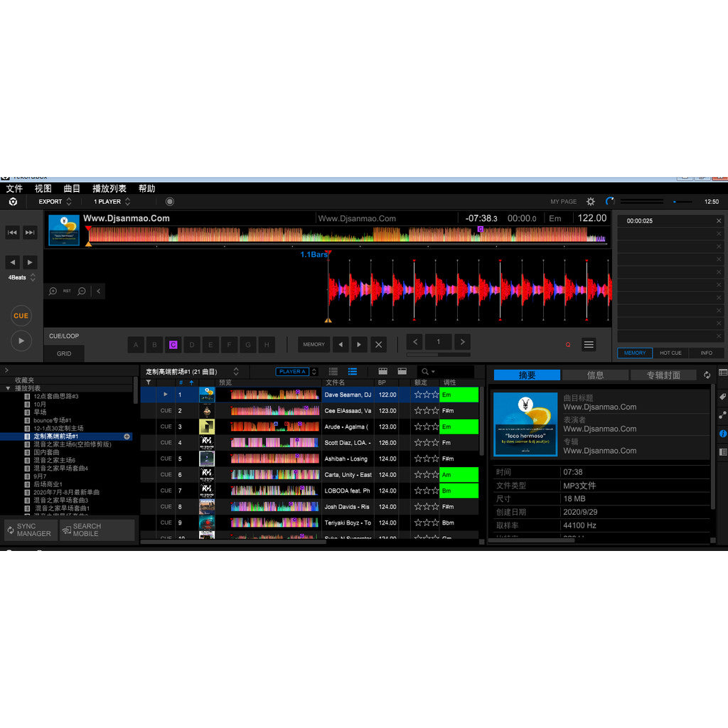Switch to the GRID tab
This screenshot has height=728, width=728.
tap(64, 353)
